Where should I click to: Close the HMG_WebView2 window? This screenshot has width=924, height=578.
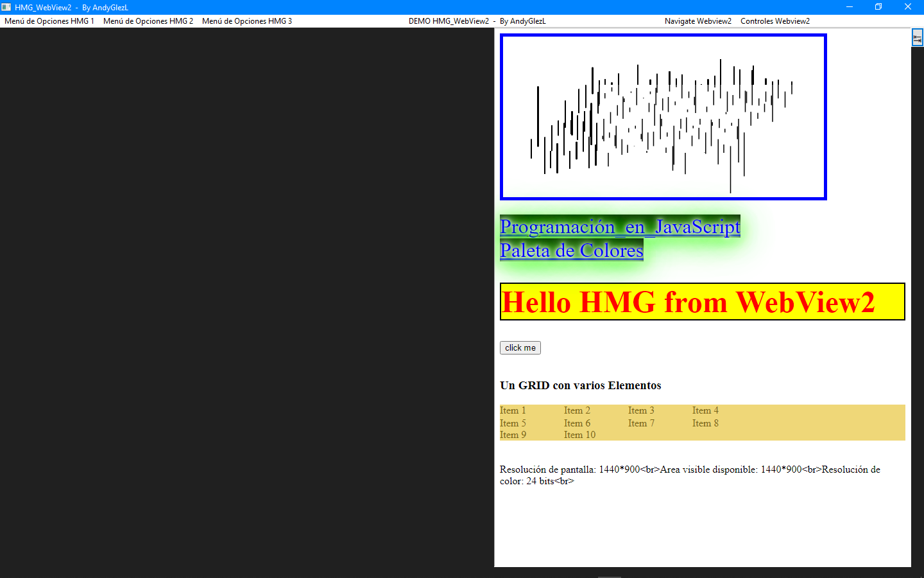(908, 7)
